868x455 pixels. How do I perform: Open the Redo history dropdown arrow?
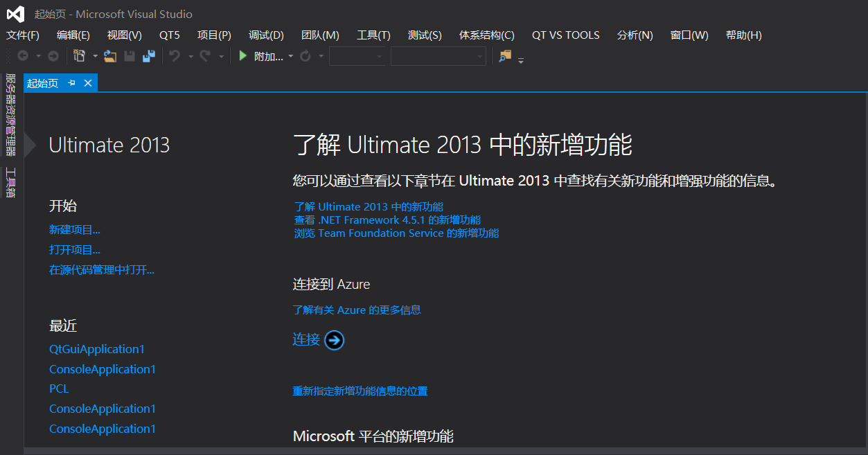(x=221, y=56)
